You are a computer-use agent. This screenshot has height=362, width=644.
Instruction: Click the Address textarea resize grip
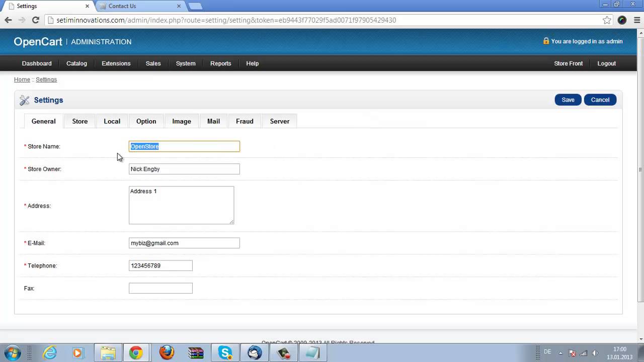[231, 222]
